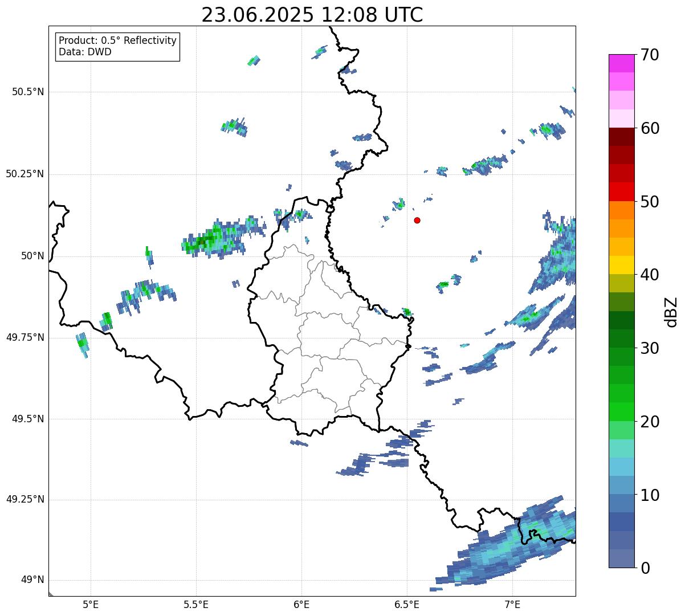Click the 6°E longitude label
This screenshot has width=685, height=616.
(301, 605)
